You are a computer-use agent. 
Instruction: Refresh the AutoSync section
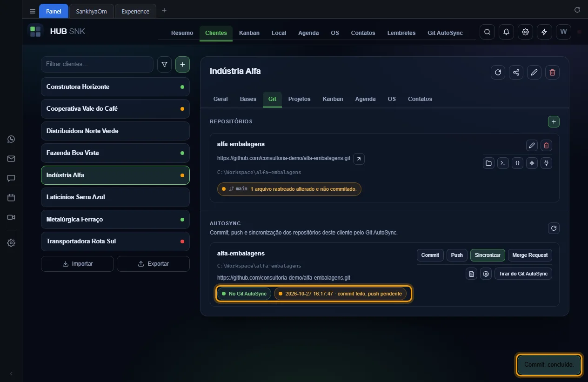pos(554,228)
